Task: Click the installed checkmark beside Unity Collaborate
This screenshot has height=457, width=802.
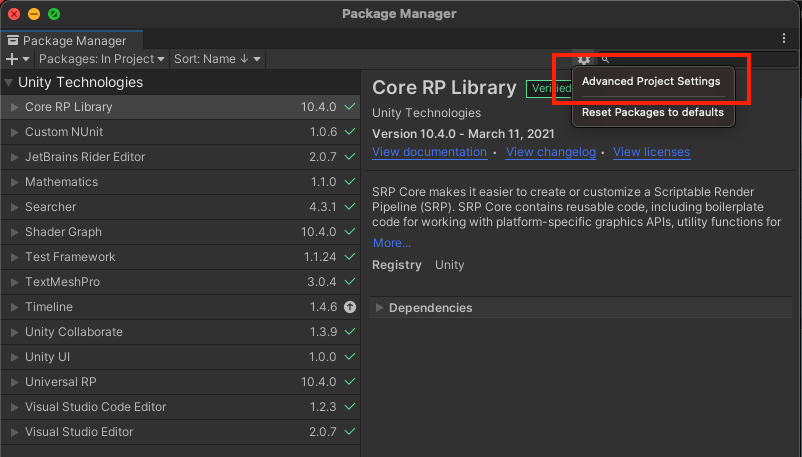Action: click(350, 332)
